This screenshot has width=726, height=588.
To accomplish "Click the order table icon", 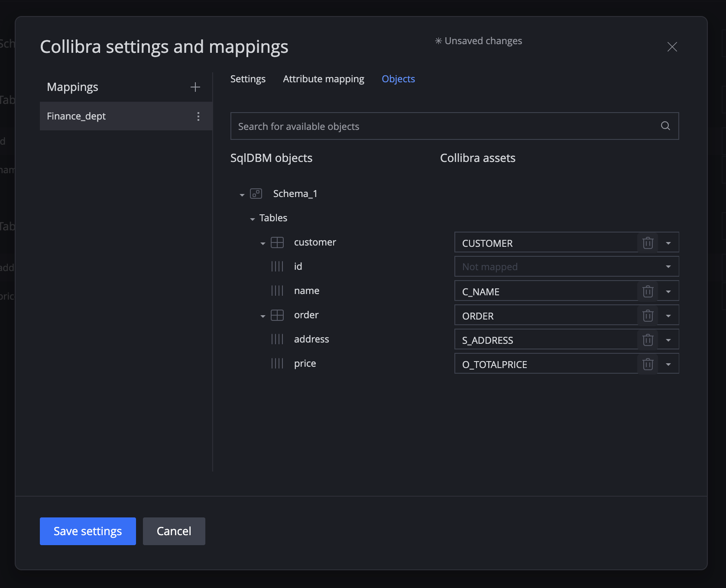I will click(277, 315).
